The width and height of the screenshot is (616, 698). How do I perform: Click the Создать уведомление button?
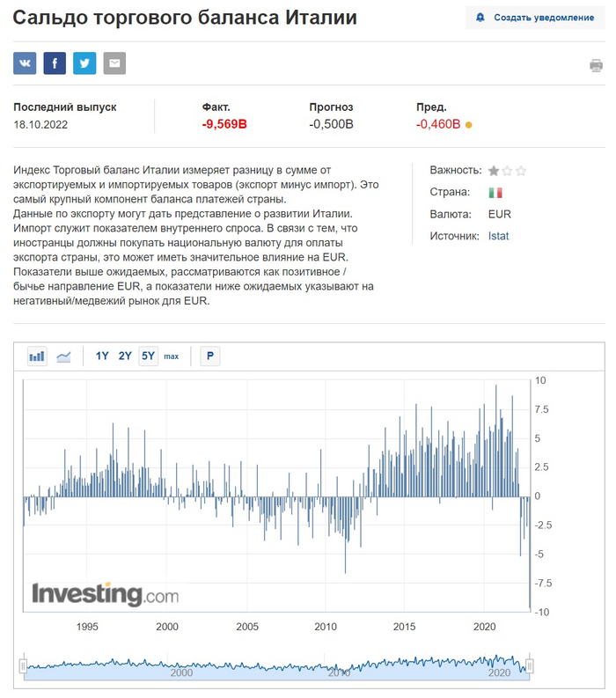point(535,18)
